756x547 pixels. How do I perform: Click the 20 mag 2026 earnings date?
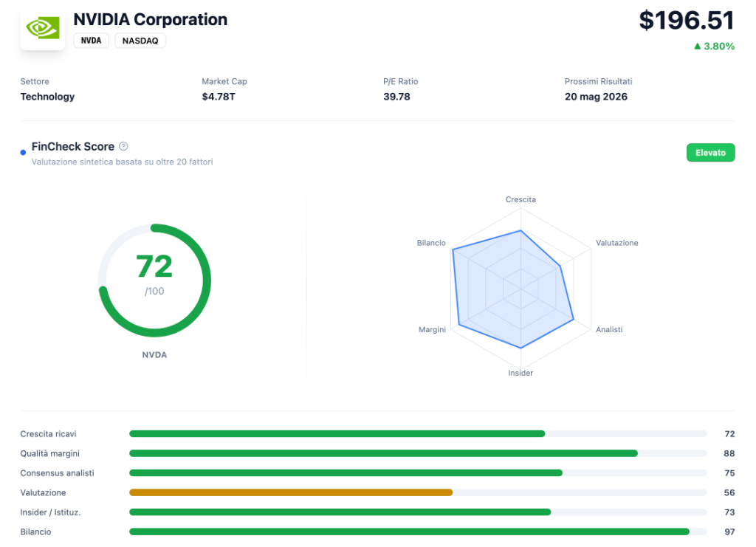point(596,97)
